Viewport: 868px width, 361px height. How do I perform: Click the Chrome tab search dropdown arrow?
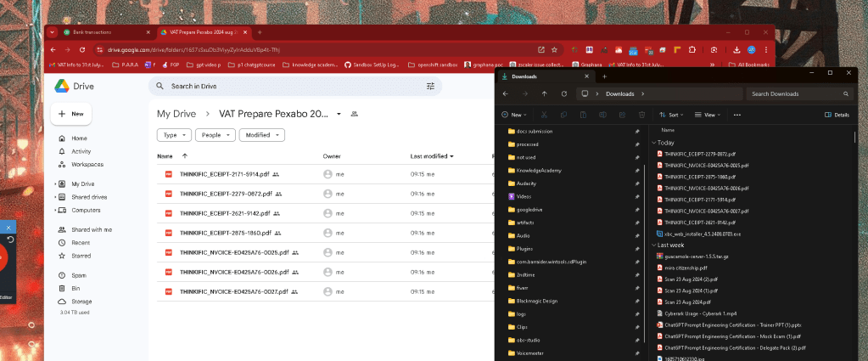click(52, 33)
